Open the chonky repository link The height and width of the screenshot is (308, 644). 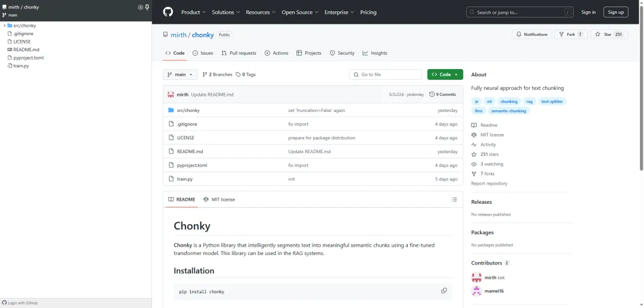click(x=203, y=35)
